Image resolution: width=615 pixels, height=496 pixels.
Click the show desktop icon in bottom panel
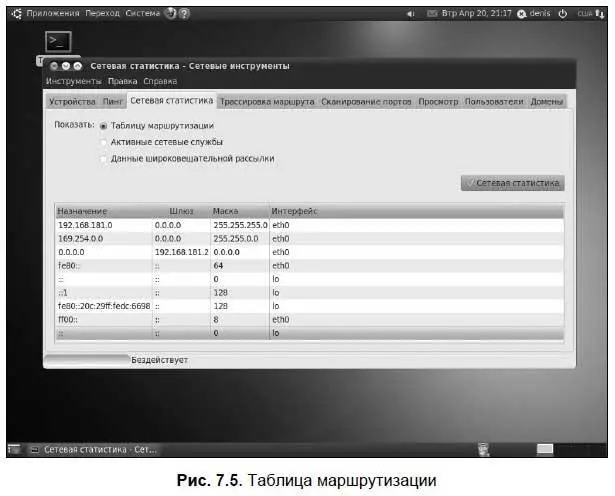14,449
